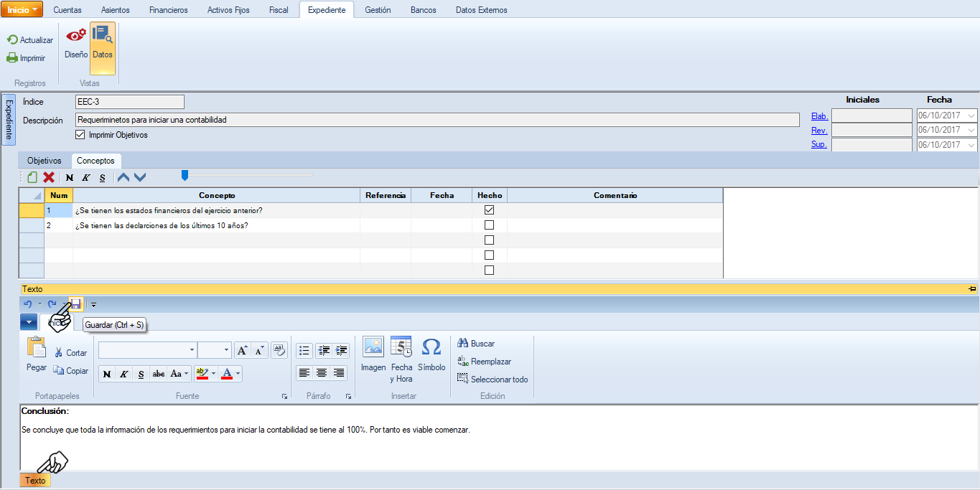Switch to the Objetivos tab
Viewport: 980px width, 490px height.
45,161
